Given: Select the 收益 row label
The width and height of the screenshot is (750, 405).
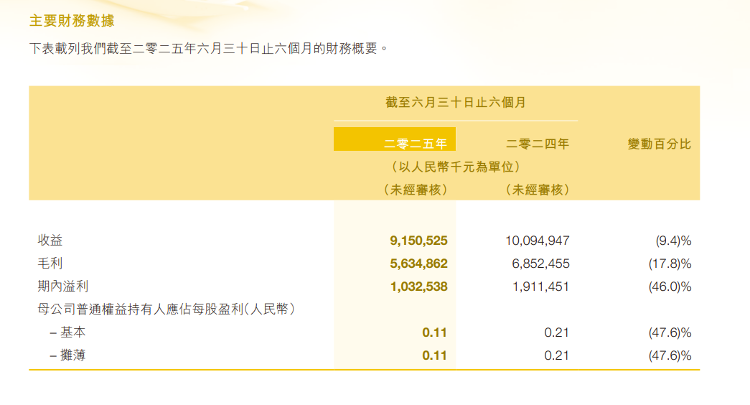Looking at the screenshot, I should 50,240.
